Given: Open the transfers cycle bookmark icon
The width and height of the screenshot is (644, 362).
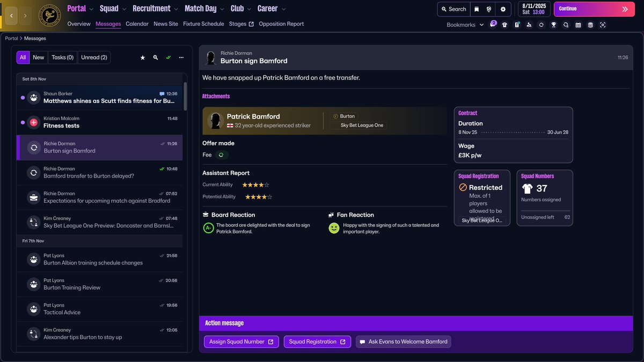Looking at the screenshot, I should pos(541,25).
